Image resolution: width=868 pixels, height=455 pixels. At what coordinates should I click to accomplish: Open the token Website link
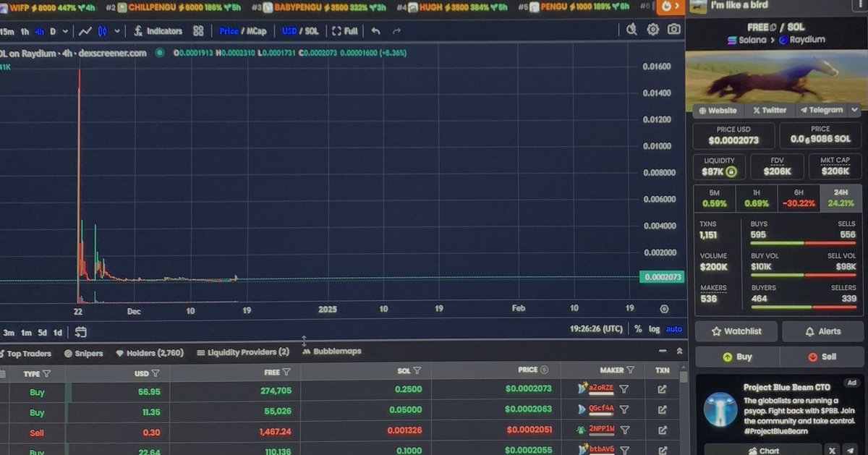pos(718,110)
